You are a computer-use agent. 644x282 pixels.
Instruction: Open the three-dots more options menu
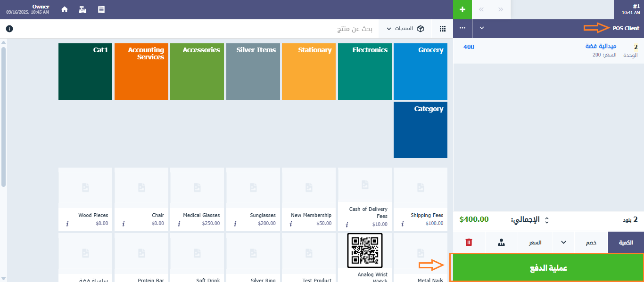(462, 28)
